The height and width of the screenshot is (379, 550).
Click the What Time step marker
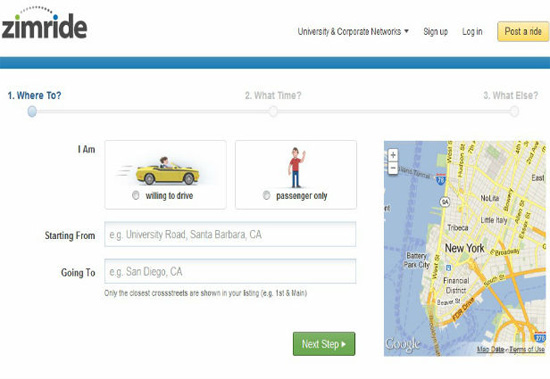[x=273, y=112]
